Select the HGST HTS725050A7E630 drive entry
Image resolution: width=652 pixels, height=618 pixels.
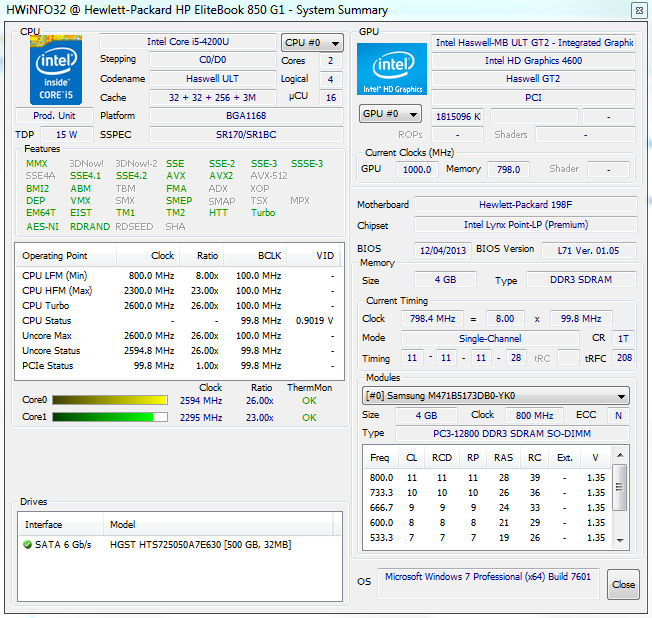pyautogui.click(x=179, y=544)
